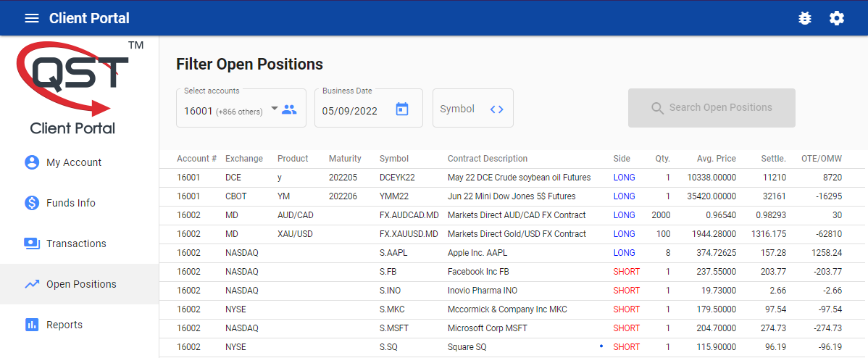868x358 pixels.
Task: Click the QST Client Portal logo
Action: click(80, 88)
